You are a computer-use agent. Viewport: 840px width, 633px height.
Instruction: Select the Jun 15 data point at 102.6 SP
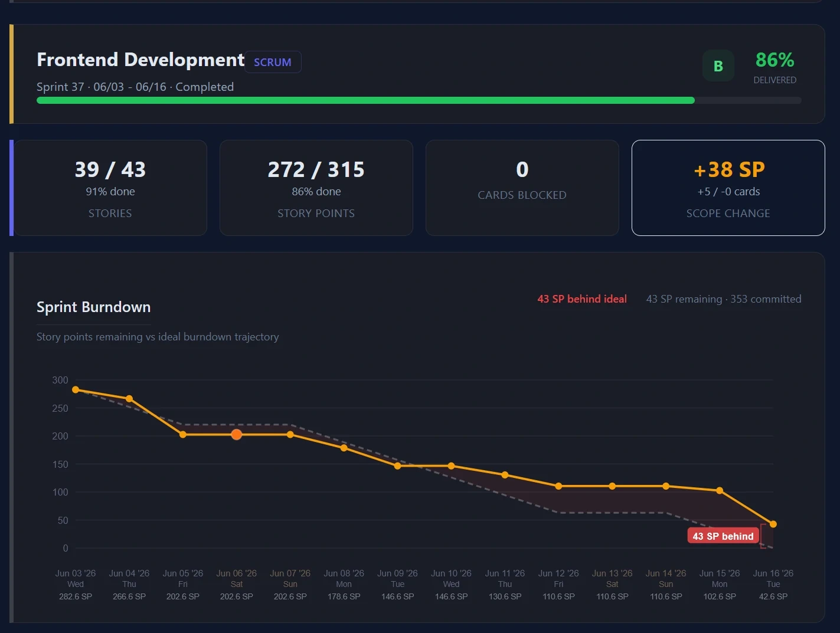tap(720, 491)
